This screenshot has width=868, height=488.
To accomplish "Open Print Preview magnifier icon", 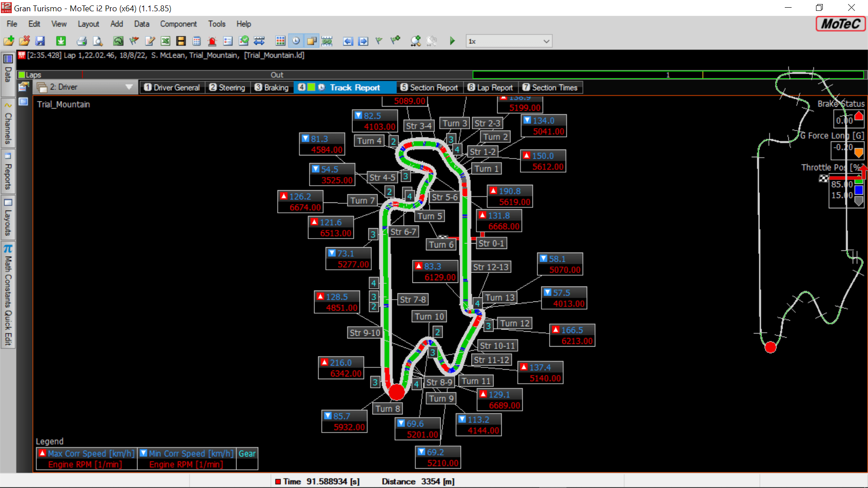I will coord(98,41).
